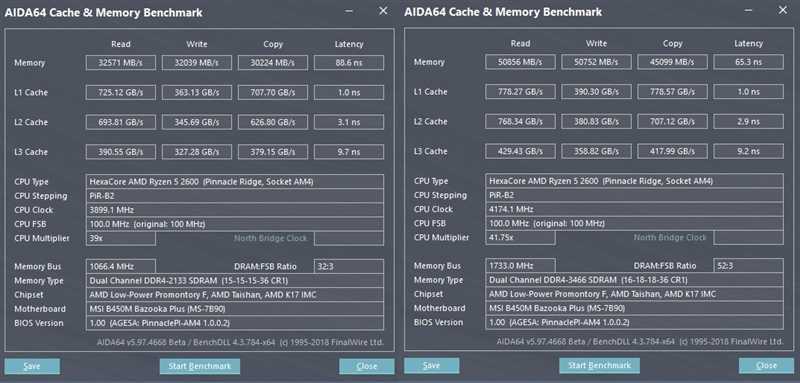Click the DDR4-3466 Memory Type field
Image resolution: width=800 pixels, height=383 pixels.
tap(634, 280)
